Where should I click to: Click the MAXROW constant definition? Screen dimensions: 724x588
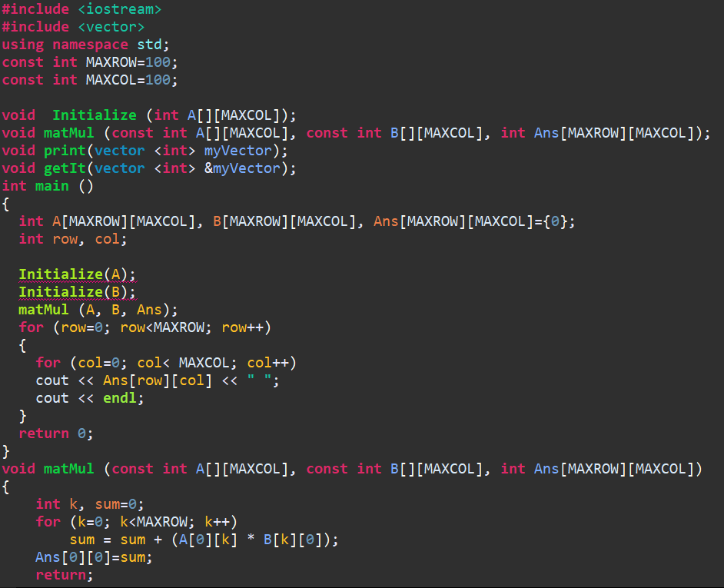click(x=109, y=61)
